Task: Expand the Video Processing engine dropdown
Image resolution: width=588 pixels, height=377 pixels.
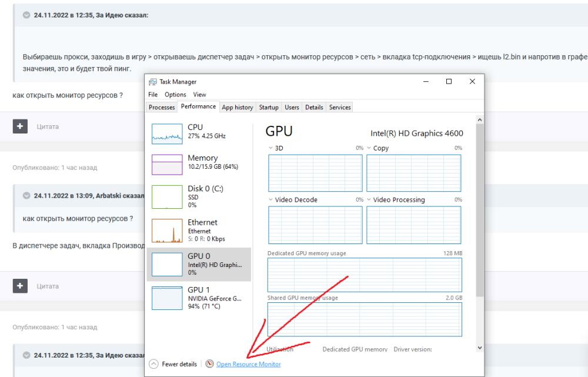Action: pyautogui.click(x=369, y=200)
